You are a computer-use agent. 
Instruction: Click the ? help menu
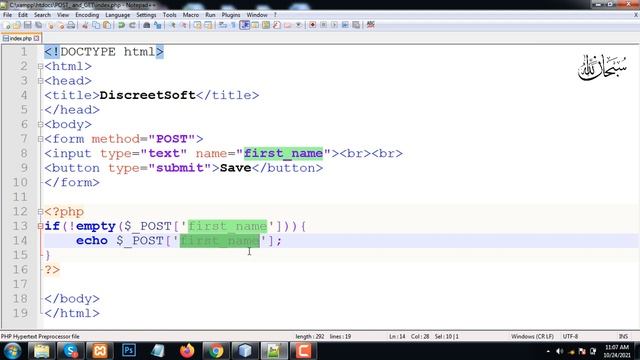pos(275,15)
